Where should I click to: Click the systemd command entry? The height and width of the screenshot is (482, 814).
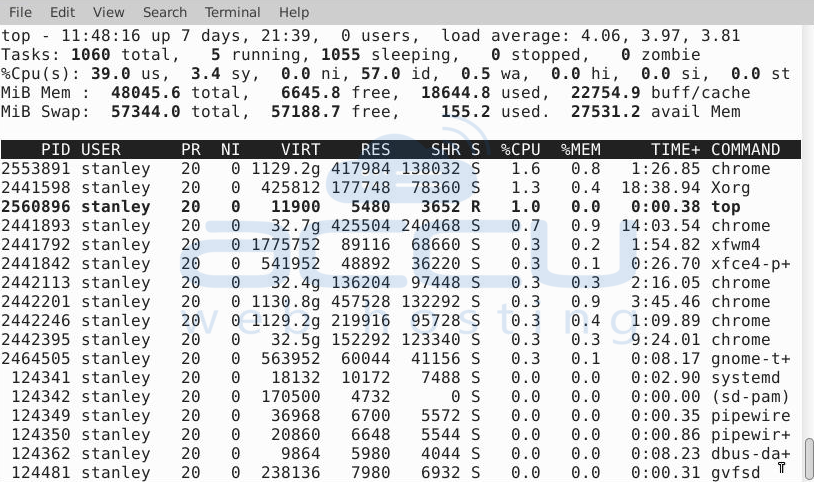pyautogui.click(x=745, y=377)
